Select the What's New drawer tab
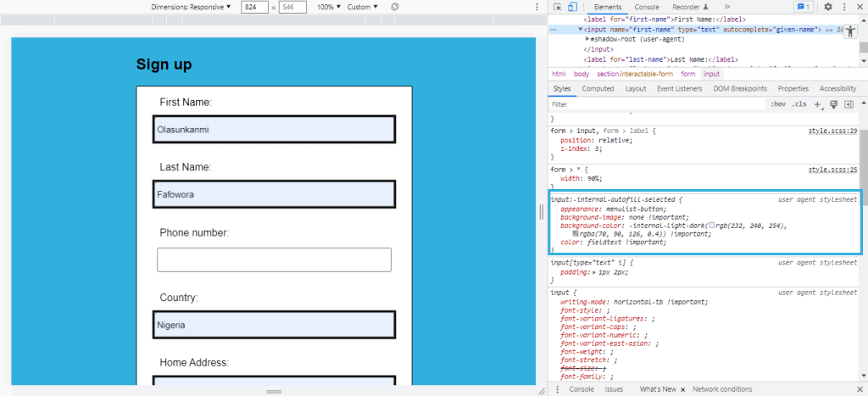This screenshot has width=868, height=396. click(658, 389)
